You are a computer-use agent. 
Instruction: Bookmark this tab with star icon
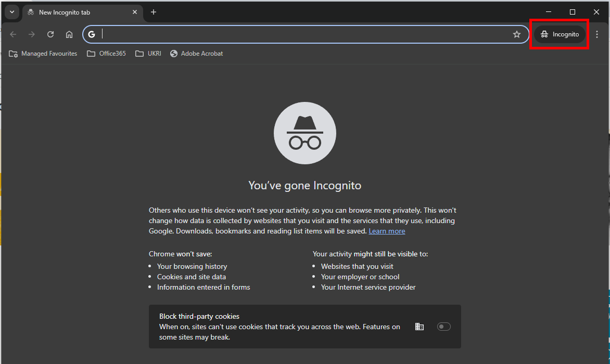click(517, 34)
